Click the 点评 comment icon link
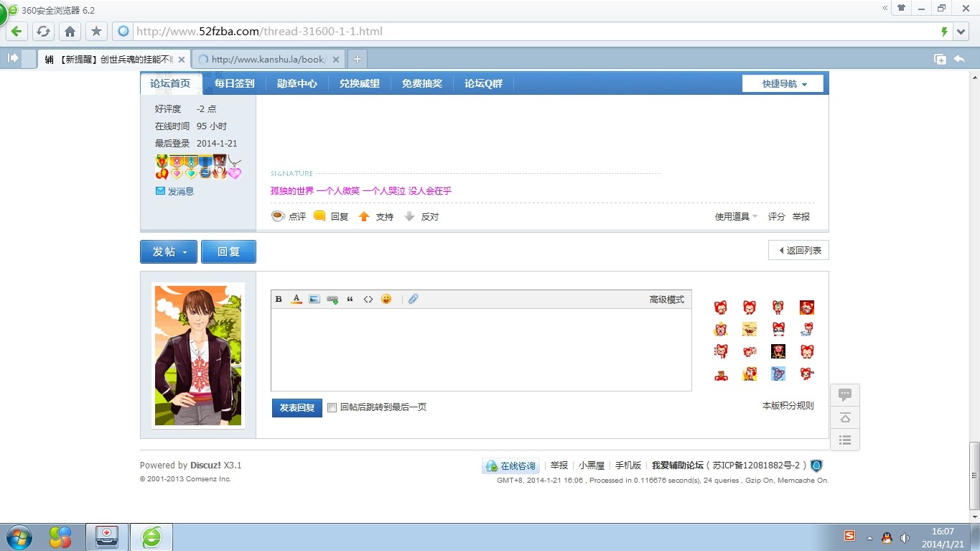 (289, 216)
